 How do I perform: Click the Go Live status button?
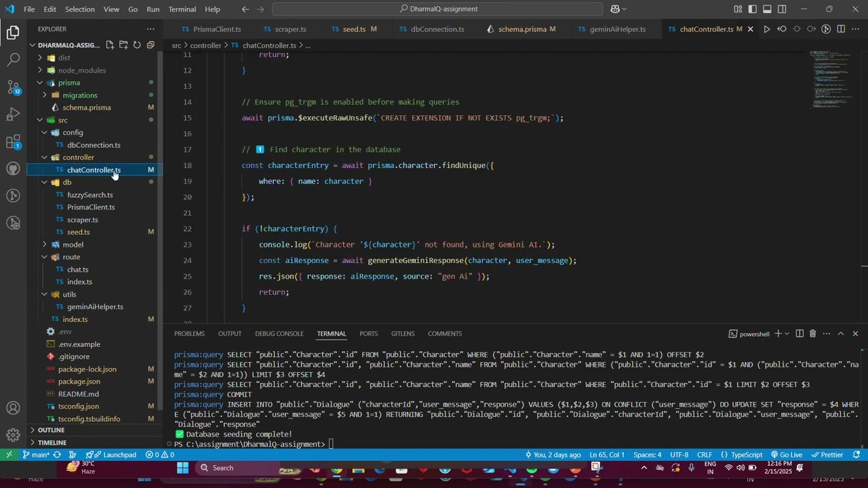(x=786, y=455)
